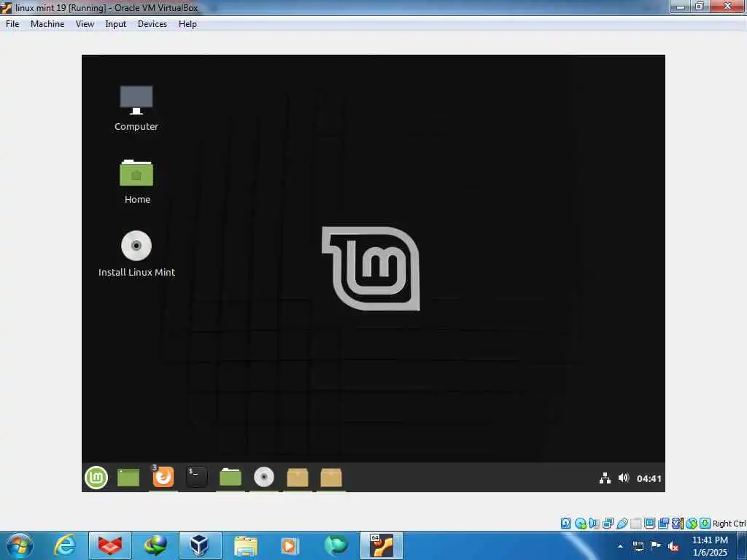Click the shared folders status icon
Image resolution: width=747 pixels, height=560 pixels.
coord(635,524)
